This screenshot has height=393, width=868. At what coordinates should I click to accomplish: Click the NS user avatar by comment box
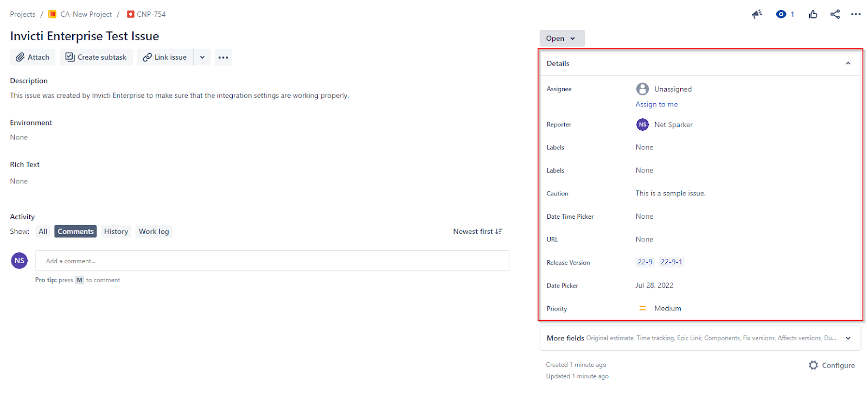[x=20, y=261]
